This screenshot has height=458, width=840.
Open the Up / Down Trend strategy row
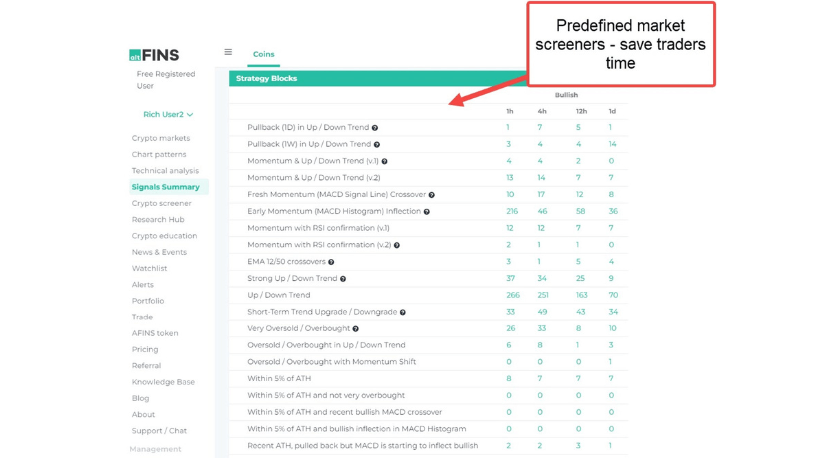click(279, 295)
